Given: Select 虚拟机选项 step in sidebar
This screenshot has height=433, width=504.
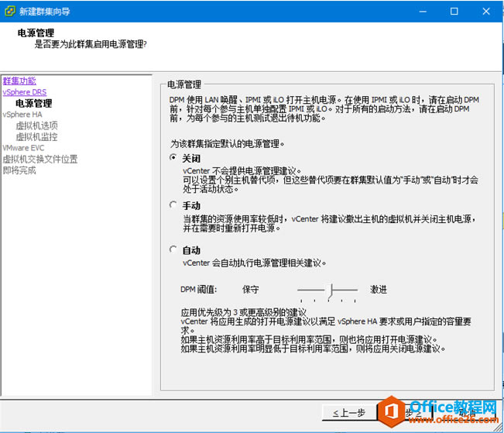Looking at the screenshot, I should point(36,125).
